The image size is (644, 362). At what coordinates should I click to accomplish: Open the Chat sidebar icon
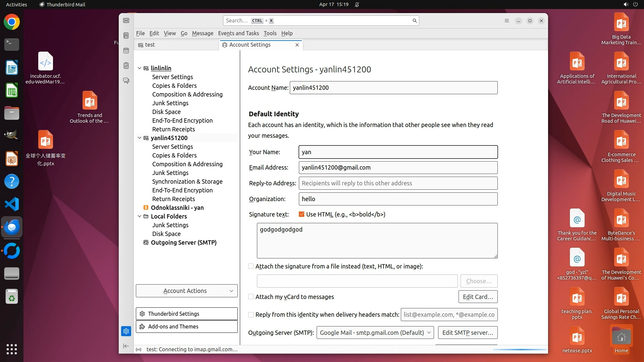click(x=126, y=81)
